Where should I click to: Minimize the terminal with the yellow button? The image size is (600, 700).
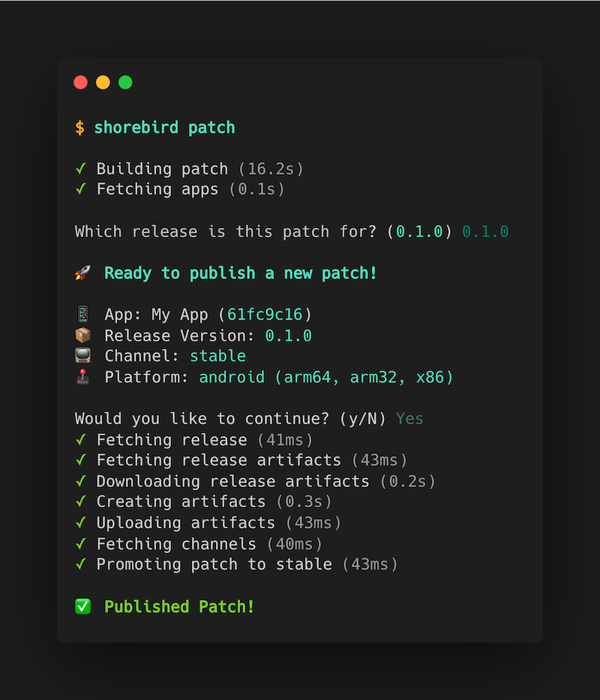[x=103, y=83]
